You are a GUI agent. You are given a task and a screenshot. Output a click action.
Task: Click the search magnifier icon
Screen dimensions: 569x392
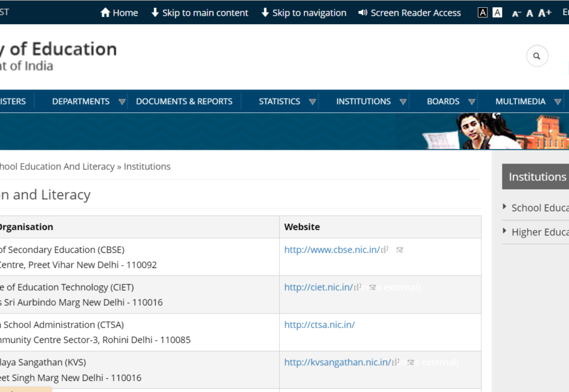[x=537, y=56]
